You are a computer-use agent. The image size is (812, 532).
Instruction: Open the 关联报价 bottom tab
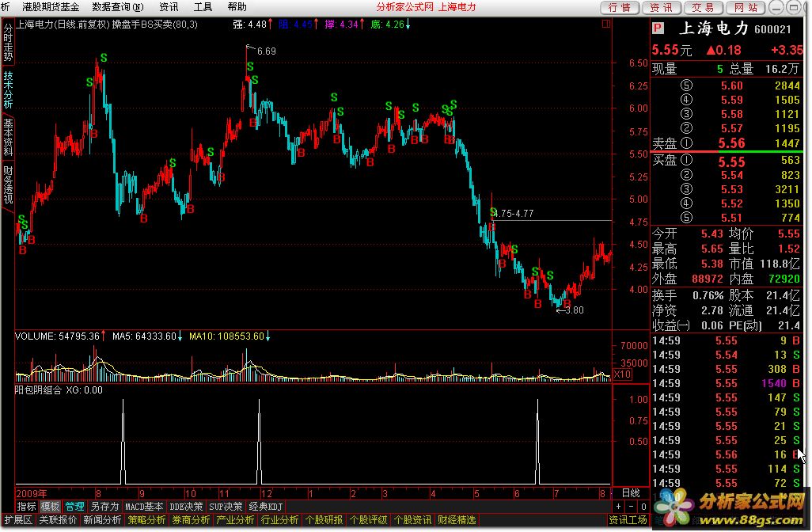58,520
